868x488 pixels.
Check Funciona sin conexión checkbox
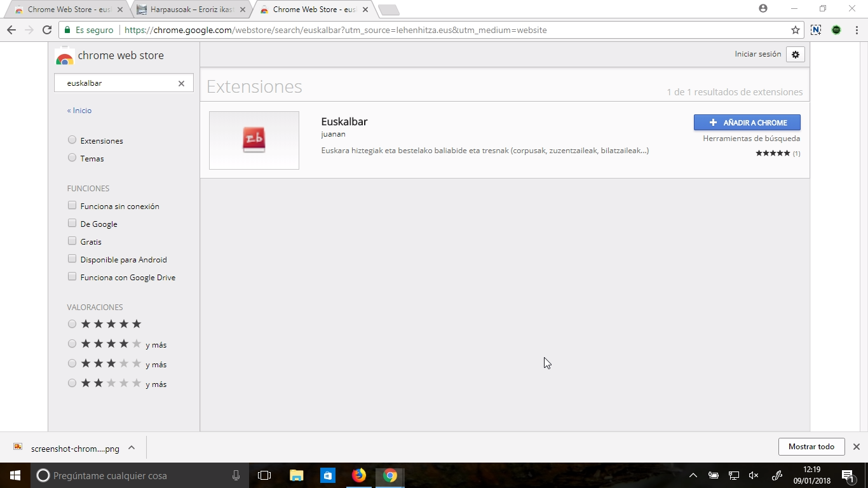point(72,206)
